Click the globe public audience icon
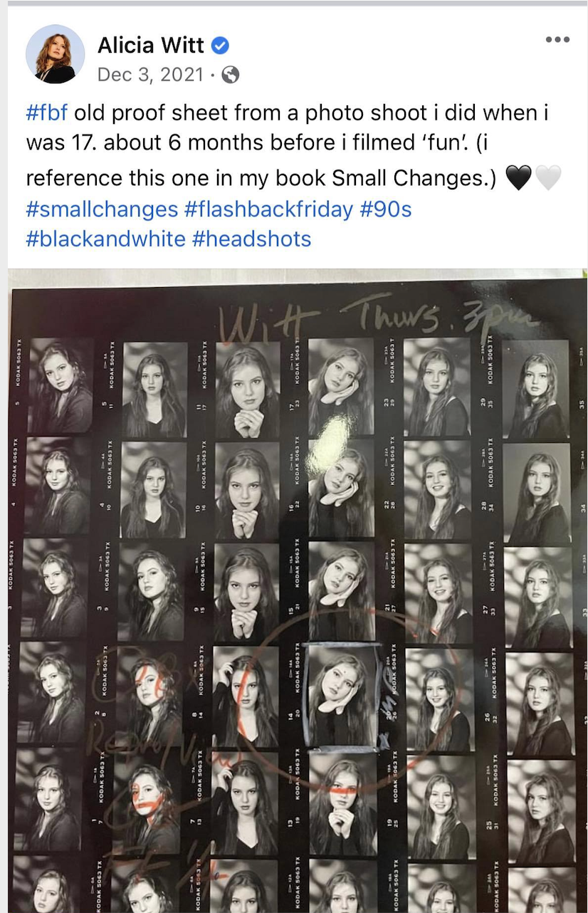The width and height of the screenshot is (588, 913). click(230, 75)
